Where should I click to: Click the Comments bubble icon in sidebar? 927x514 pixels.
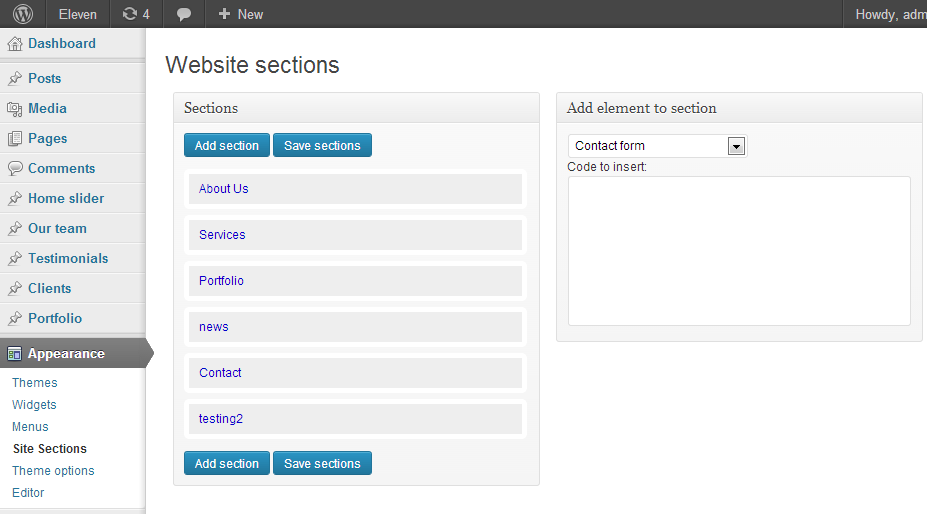pyautogui.click(x=15, y=169)
